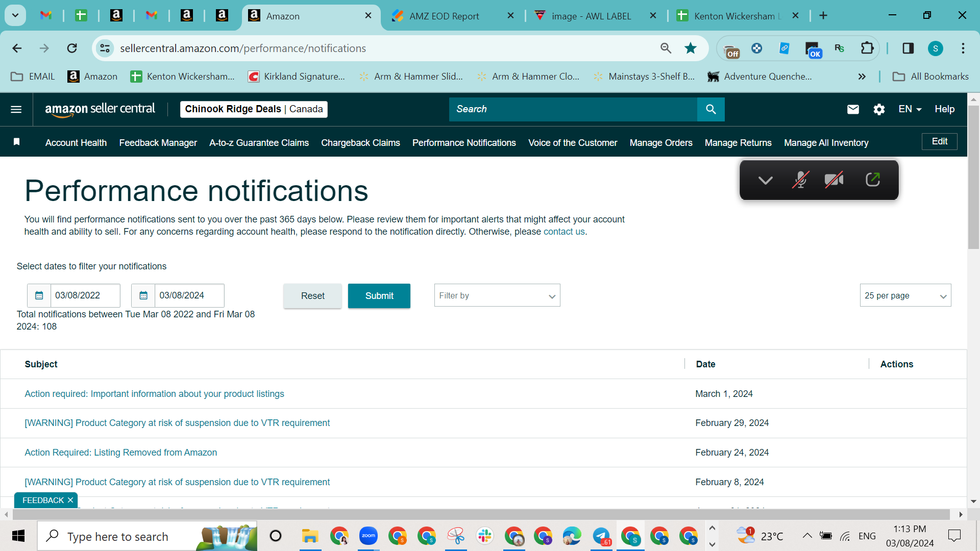This screenshot has width=980, height=551.
Task: Open Voice of the Customer
Action: point(573,143)
